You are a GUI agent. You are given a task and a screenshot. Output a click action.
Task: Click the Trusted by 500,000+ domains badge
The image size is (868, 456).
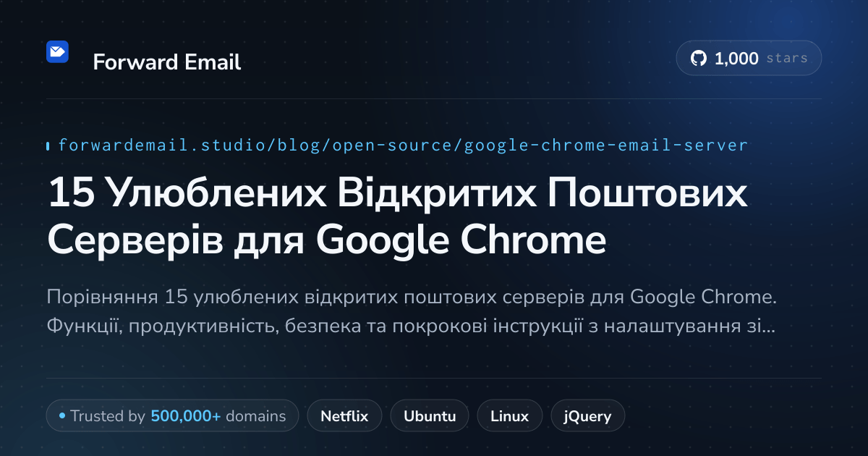(172, 416)
